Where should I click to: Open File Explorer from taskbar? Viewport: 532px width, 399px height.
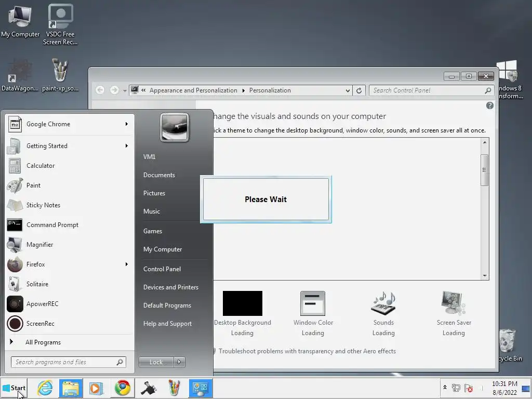tap(71, 388)
